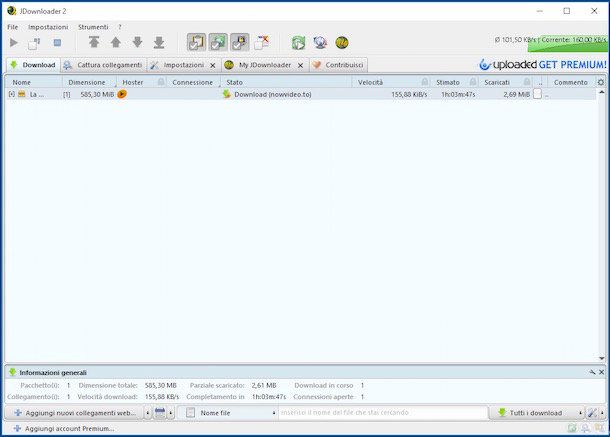Click the globe update check icon

(320, 42)
